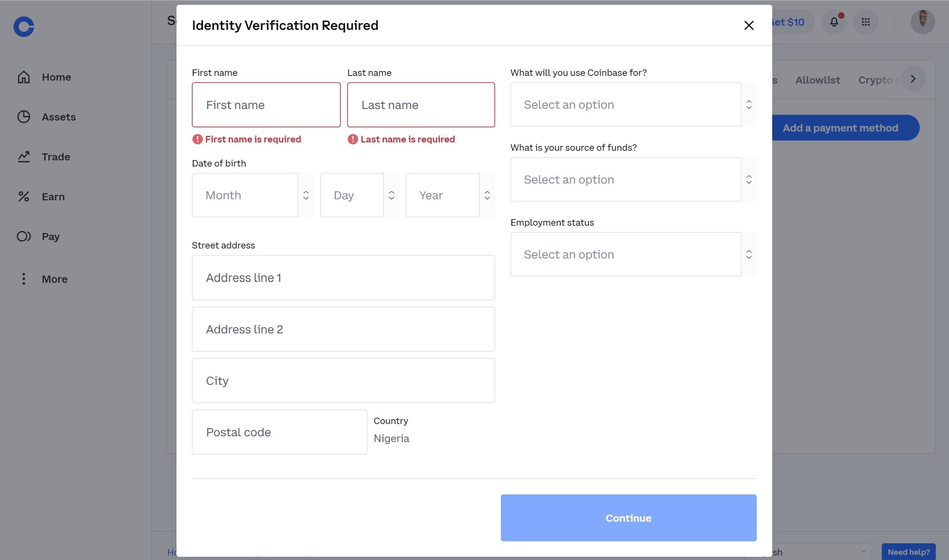949x560 pixels.
Task: Click the Nigeria country value
Action: [x=391, y=438]
